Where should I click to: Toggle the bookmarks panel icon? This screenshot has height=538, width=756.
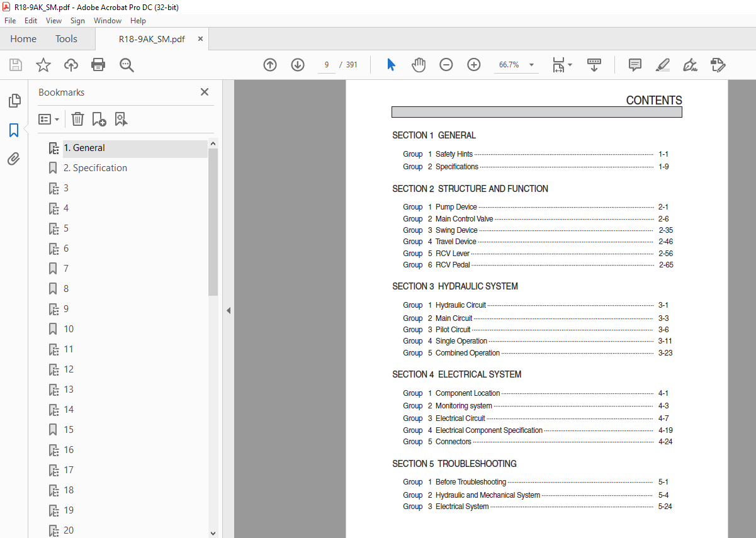14,130
